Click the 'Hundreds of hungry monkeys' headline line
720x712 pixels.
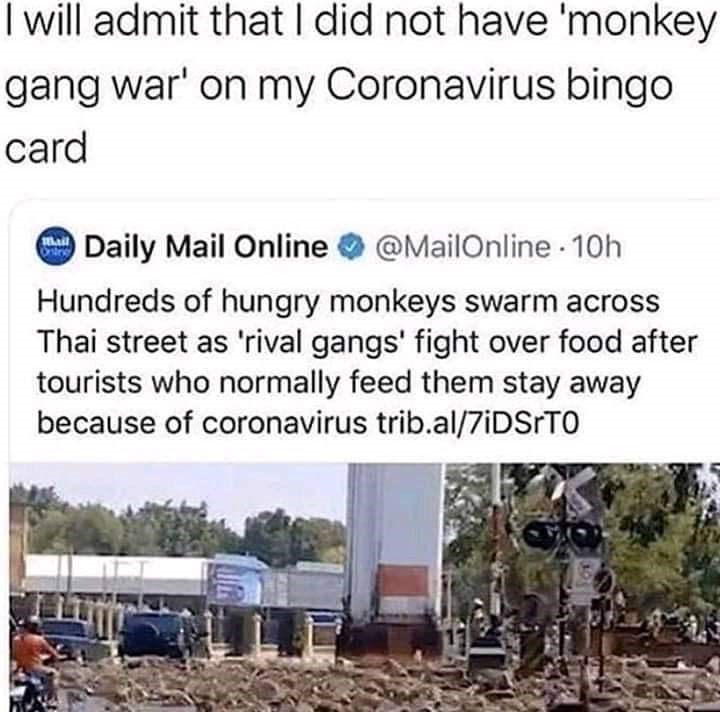tap(348, 302)
